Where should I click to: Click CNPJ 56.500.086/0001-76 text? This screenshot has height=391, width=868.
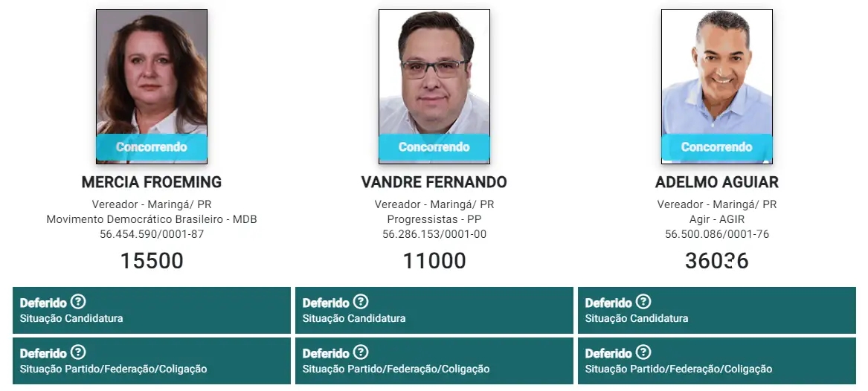(x=717, y=234)
